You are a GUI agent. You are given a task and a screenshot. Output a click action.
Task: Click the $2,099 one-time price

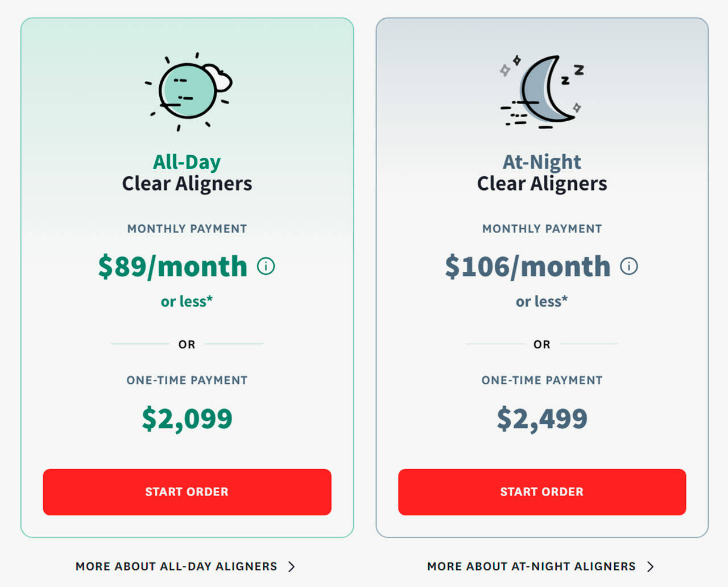click(187, 419)
